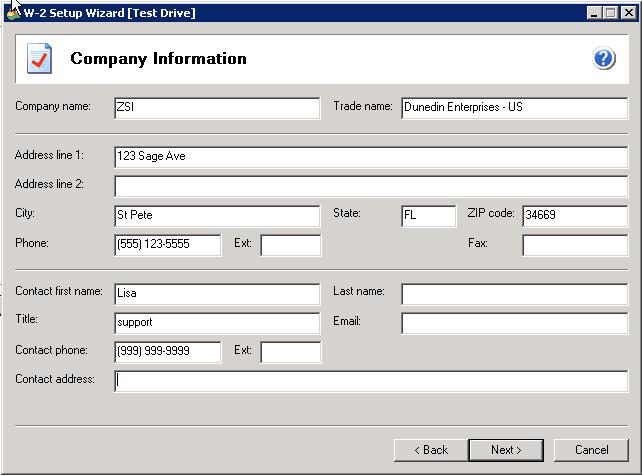Click into Address line 1 field
Screen dimensions: 642x476
371,157
